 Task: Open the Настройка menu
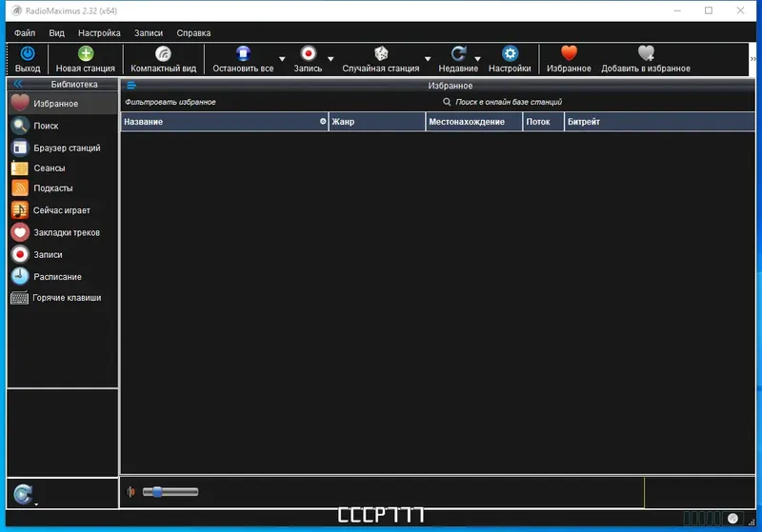(x=99, y=33)
